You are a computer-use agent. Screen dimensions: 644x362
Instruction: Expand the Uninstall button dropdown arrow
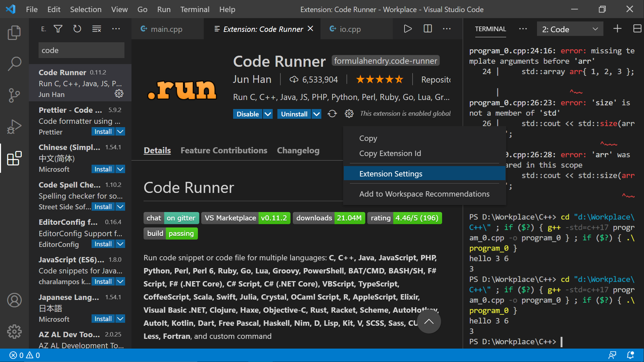[x=316, y=114]
